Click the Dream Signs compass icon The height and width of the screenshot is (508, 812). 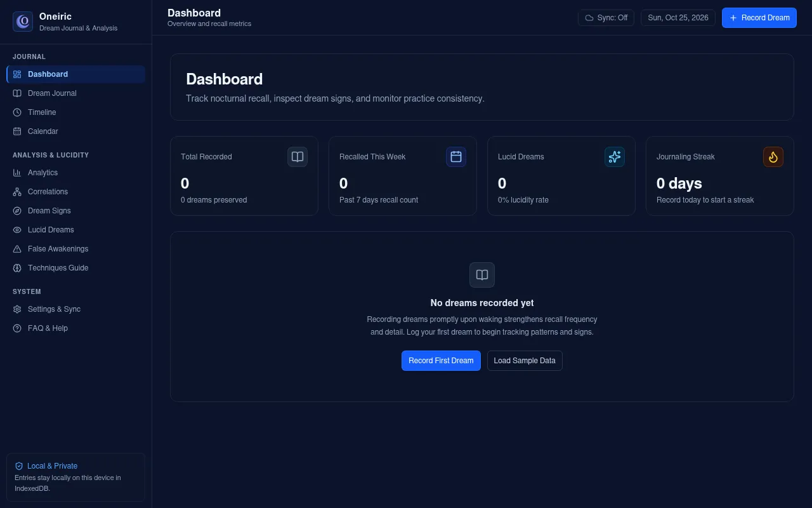click(17, 211)
